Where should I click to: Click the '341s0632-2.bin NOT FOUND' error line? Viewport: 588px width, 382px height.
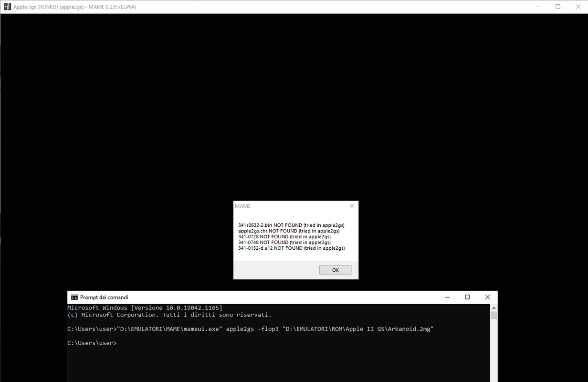pos(291,225)
